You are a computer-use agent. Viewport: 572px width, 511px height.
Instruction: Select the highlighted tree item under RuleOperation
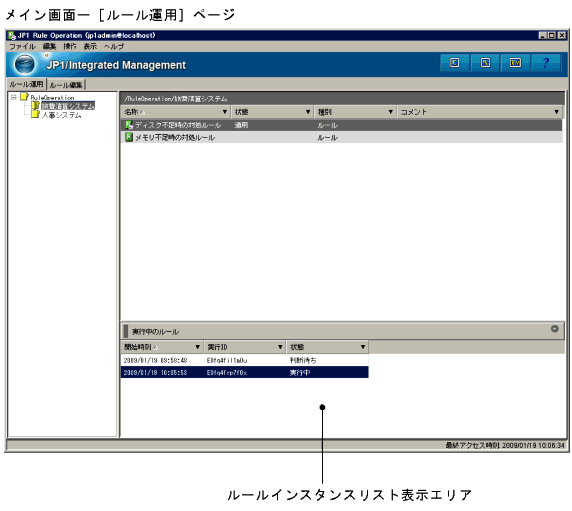(x=68, y=106)
